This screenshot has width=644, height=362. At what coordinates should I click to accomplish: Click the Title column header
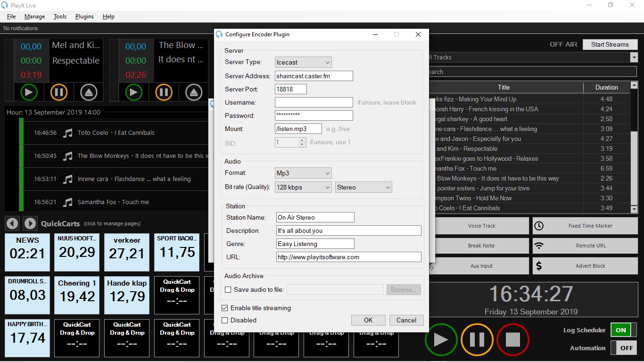coord(504,88)
